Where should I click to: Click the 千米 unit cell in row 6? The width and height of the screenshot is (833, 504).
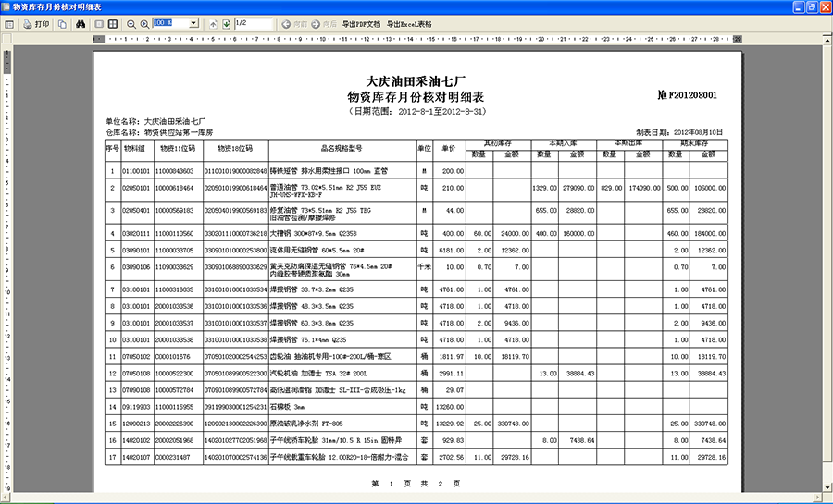pyautogui.click(x=424, y=267)
